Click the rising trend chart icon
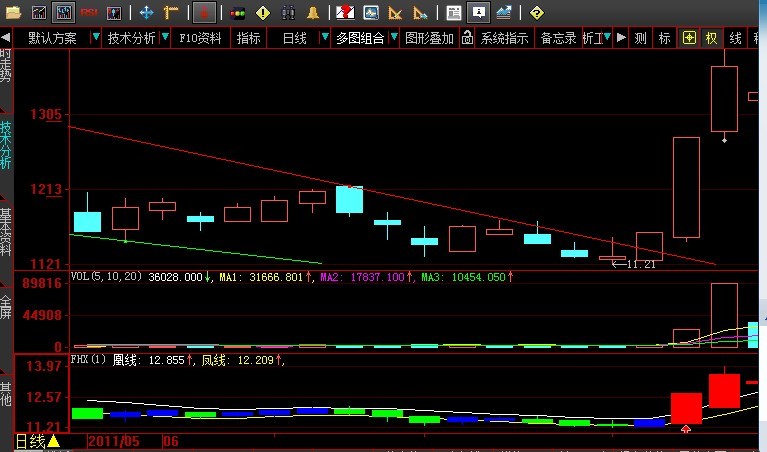This screenshot has height=452, width=767. (x=504, y=13)
